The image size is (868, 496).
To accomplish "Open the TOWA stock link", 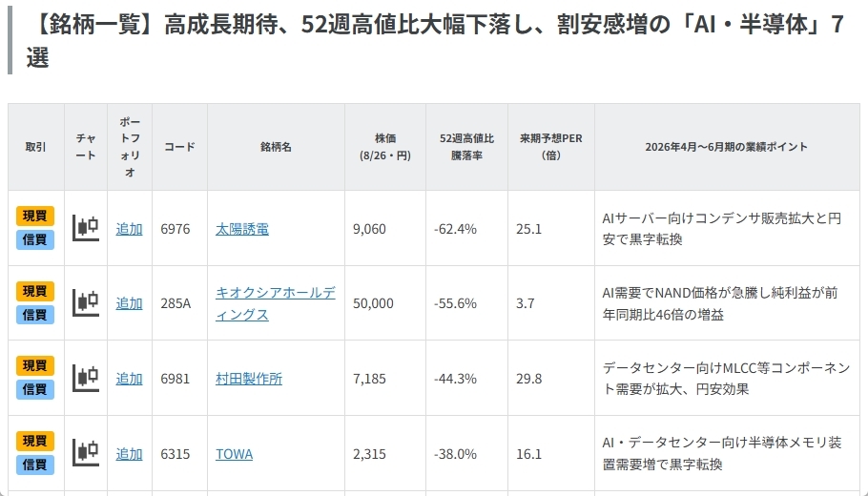I will click(x=234, y=454).
